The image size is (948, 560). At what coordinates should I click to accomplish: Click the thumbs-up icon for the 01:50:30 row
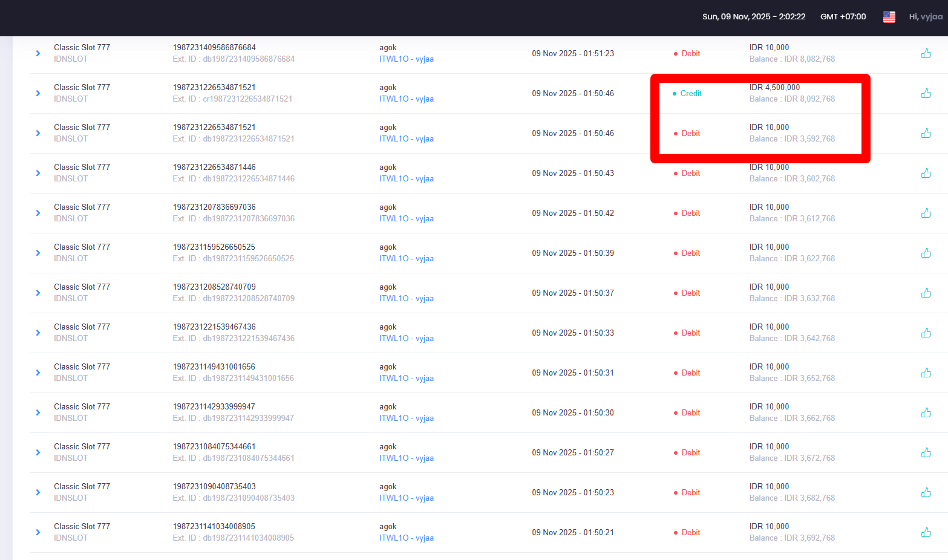coord(926,412)
